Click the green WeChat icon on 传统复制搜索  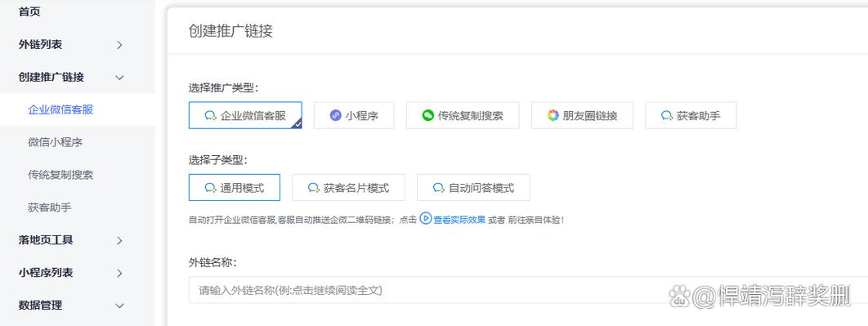[x=428, y=115]
